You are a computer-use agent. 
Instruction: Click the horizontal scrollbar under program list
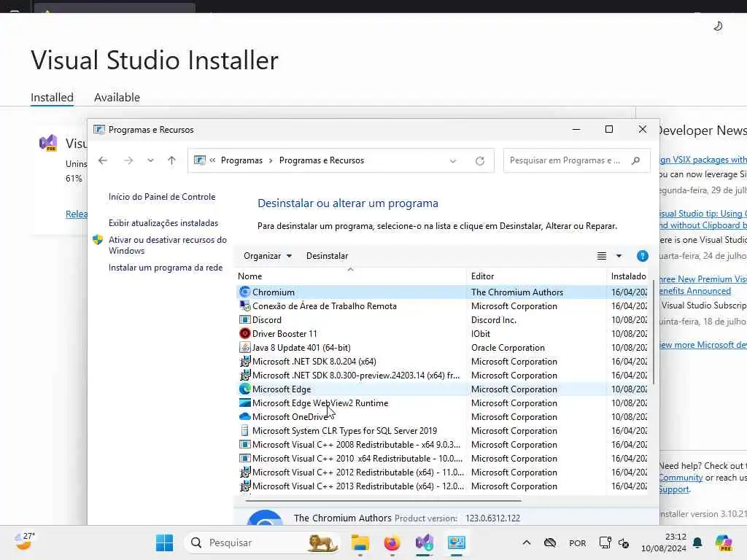tap(383, 500)
